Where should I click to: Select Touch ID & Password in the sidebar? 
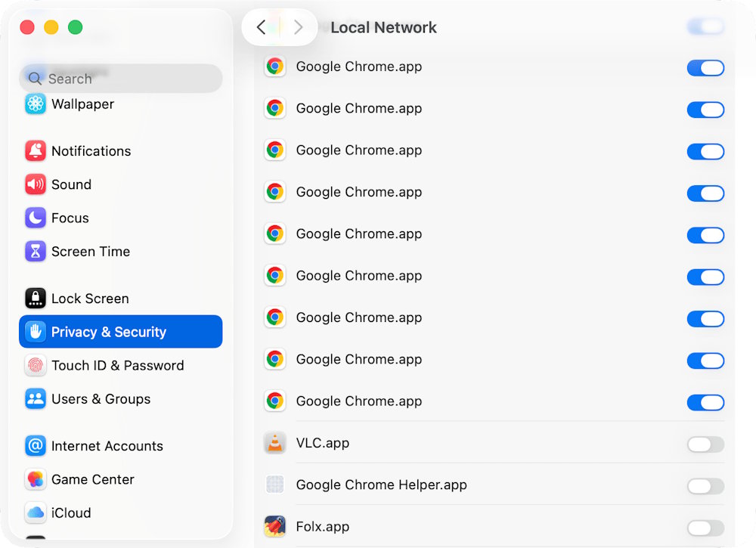[x=35, y=365]
